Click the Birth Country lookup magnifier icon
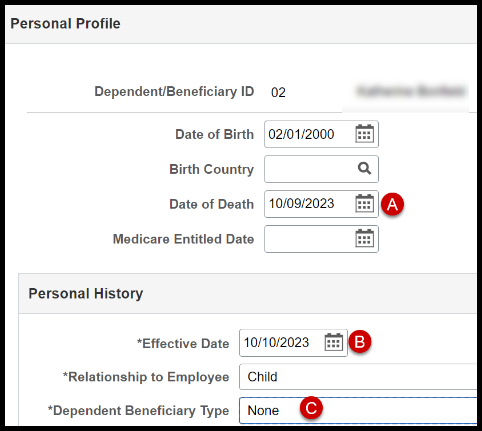 pos(364,169)
